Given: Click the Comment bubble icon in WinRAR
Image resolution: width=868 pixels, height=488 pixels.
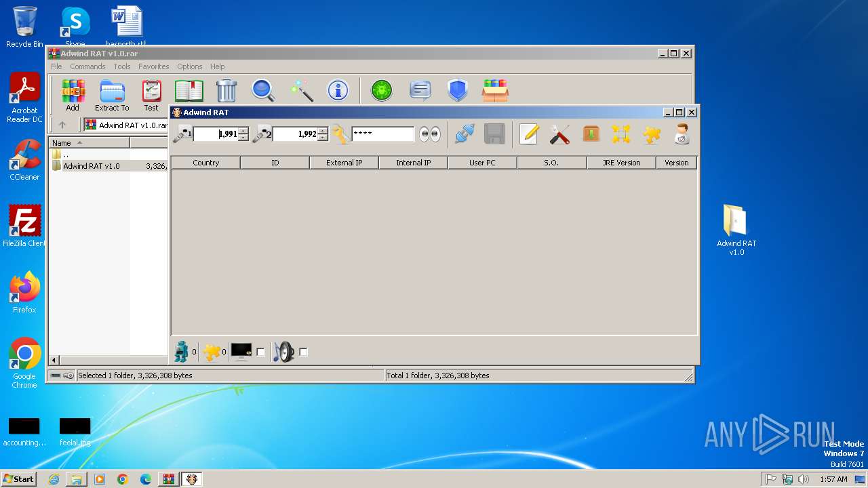Looking at the screenshot, I should point(420,90).
